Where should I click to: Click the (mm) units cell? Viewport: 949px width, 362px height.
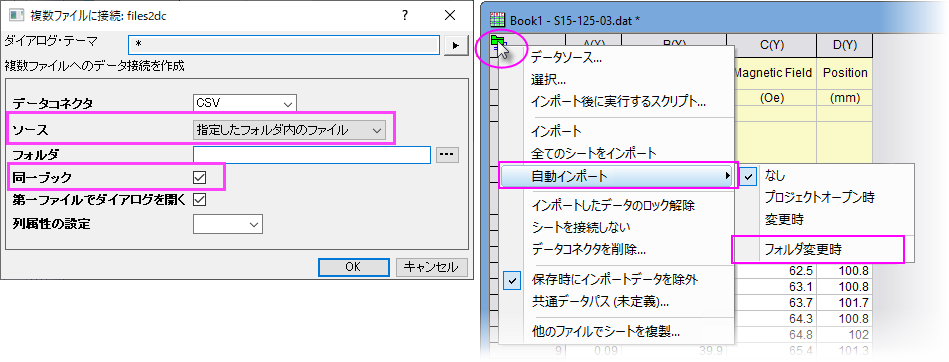[845, 98]
